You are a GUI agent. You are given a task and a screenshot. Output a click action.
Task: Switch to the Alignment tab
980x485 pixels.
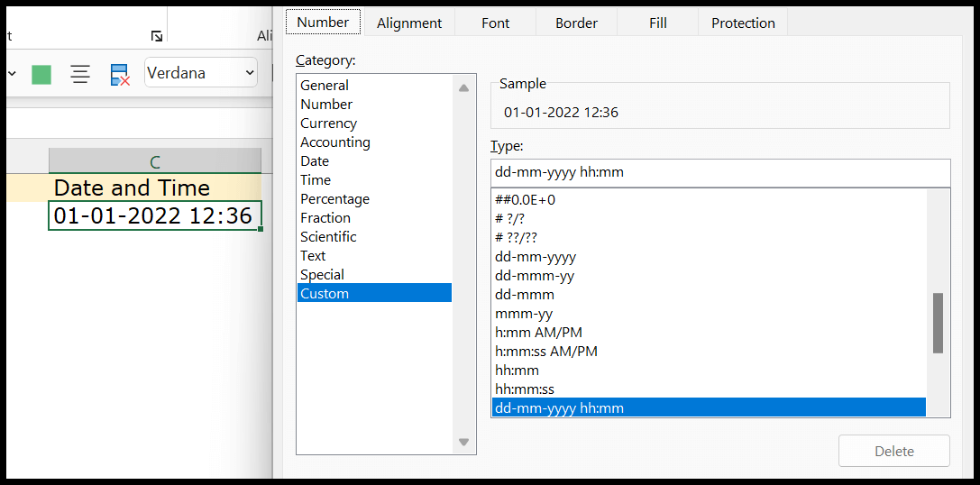pos(409,23)
